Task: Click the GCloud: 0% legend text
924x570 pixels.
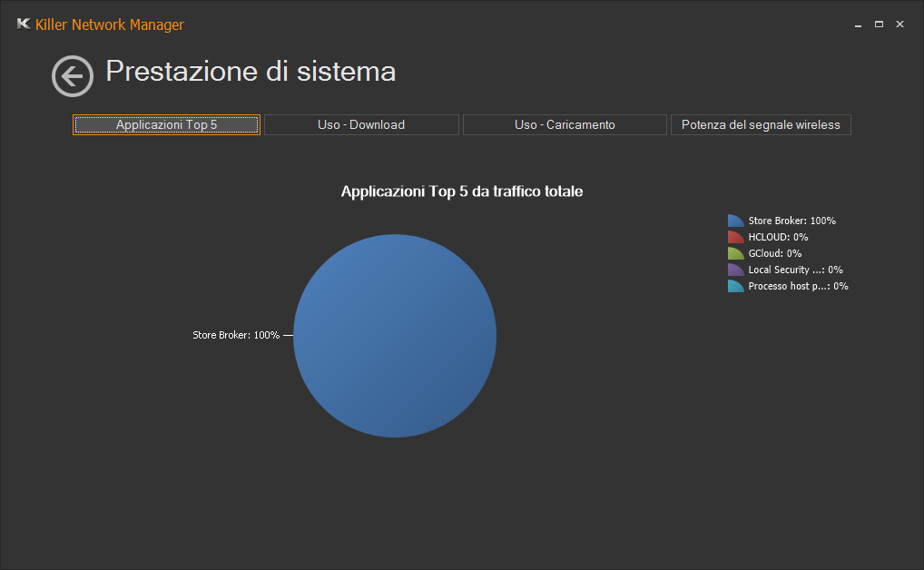Action: pos(774,253)
